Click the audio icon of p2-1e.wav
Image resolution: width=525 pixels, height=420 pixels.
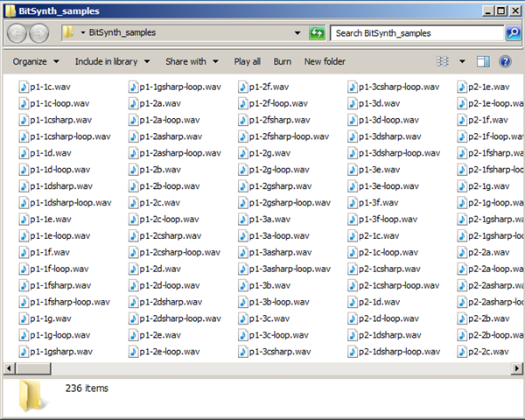click(x=462, y=87)
